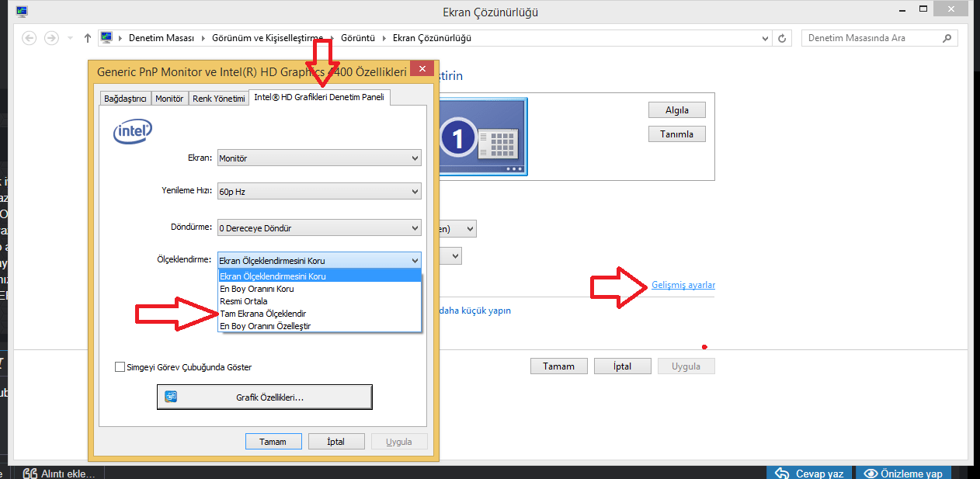The image size is (980, 479).
Task: Click the Alıntı ekle quote icon
Action: coord(30,474)
